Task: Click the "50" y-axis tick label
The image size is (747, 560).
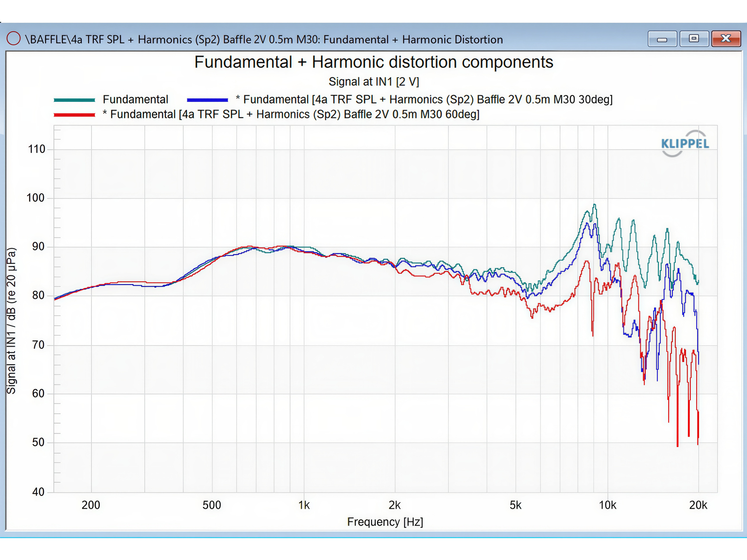Action: pos(38,442)
